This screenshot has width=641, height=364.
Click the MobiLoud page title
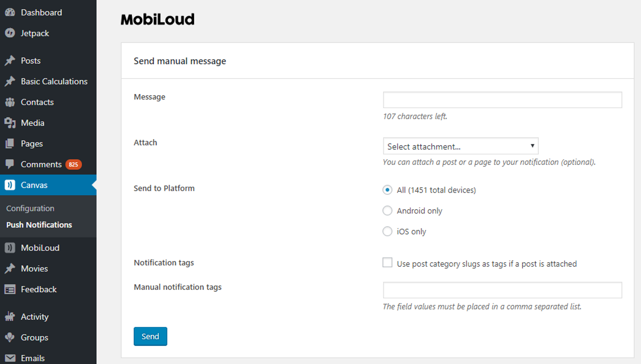[158, 20]
